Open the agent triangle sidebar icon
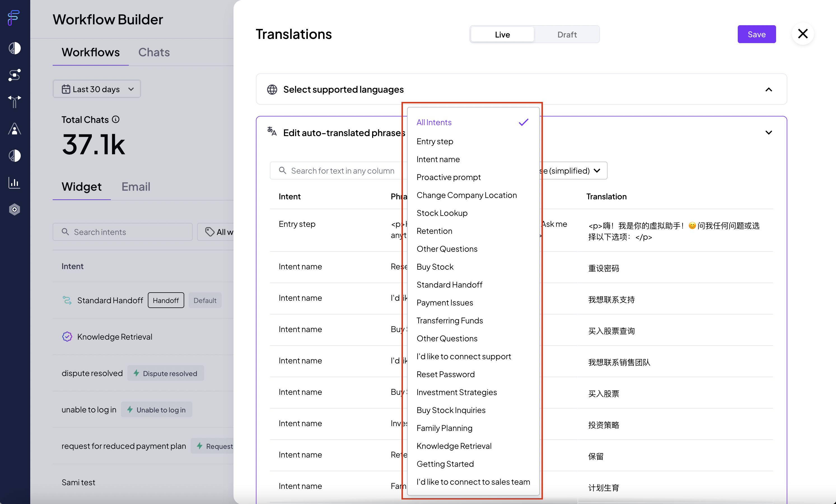 pos(14,129)
